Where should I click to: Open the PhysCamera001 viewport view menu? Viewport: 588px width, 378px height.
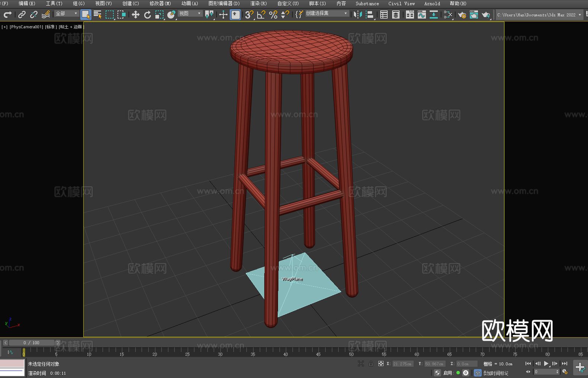(x=26, y=27)
